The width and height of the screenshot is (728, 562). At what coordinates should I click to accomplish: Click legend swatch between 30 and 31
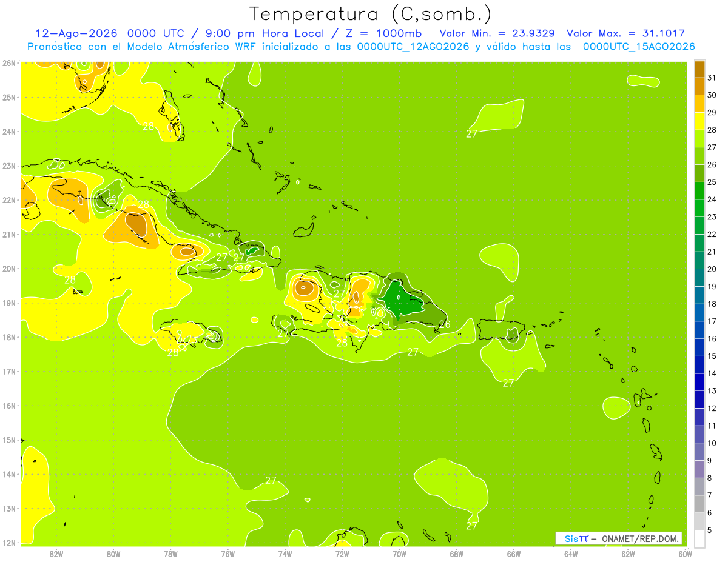coord(699,87)
